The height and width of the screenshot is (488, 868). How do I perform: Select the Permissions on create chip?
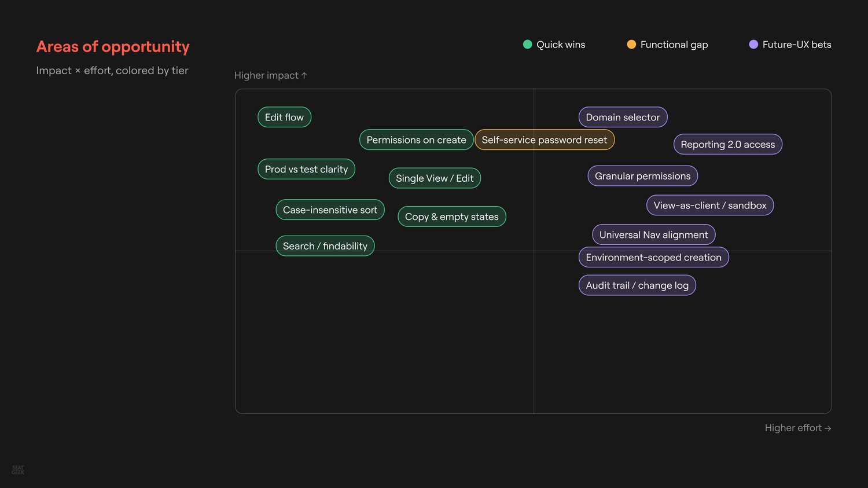pyautogui.click(x=416, y=140)
